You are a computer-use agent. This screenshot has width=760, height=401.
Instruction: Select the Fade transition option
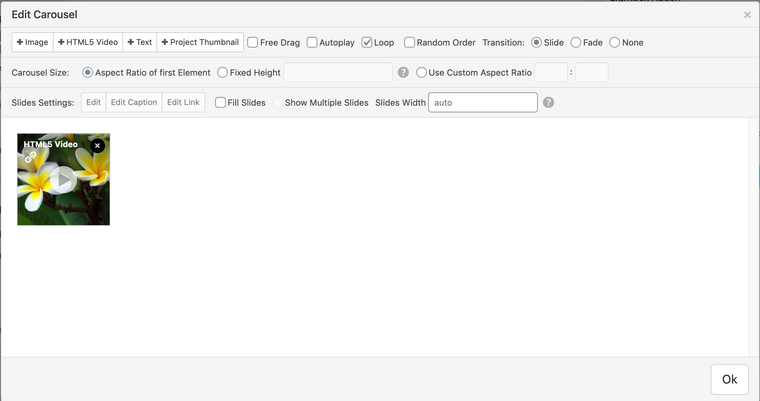[576, 43]
